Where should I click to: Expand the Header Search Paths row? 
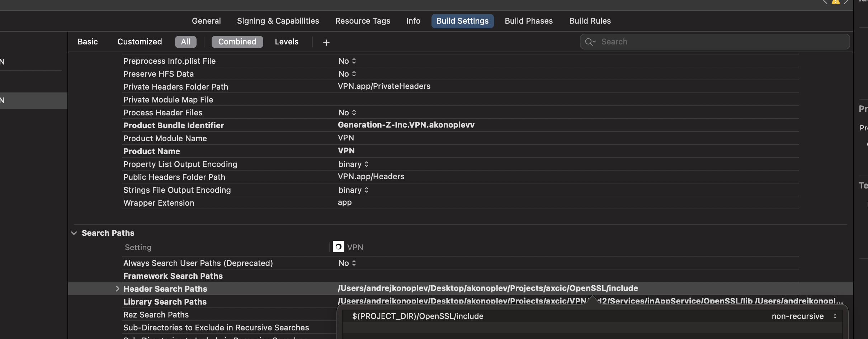117,289
